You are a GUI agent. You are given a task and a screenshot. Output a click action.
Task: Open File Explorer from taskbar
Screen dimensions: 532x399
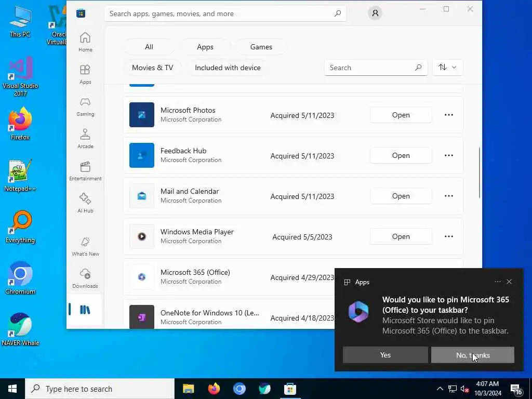(x=188, y=389)
